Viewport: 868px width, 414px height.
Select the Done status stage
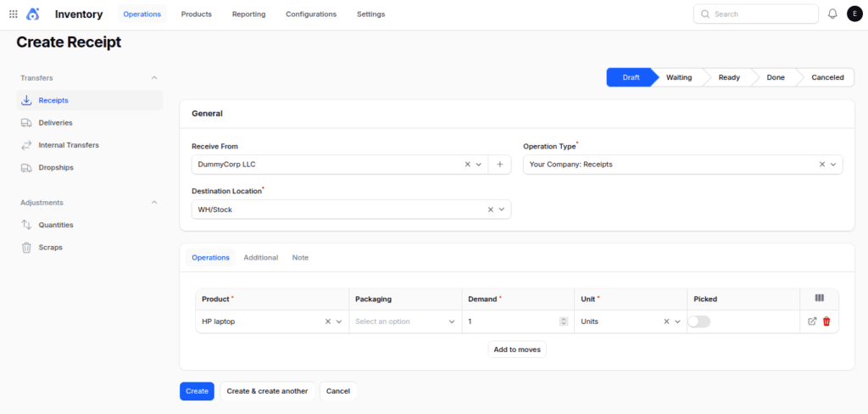click(776, 77)
